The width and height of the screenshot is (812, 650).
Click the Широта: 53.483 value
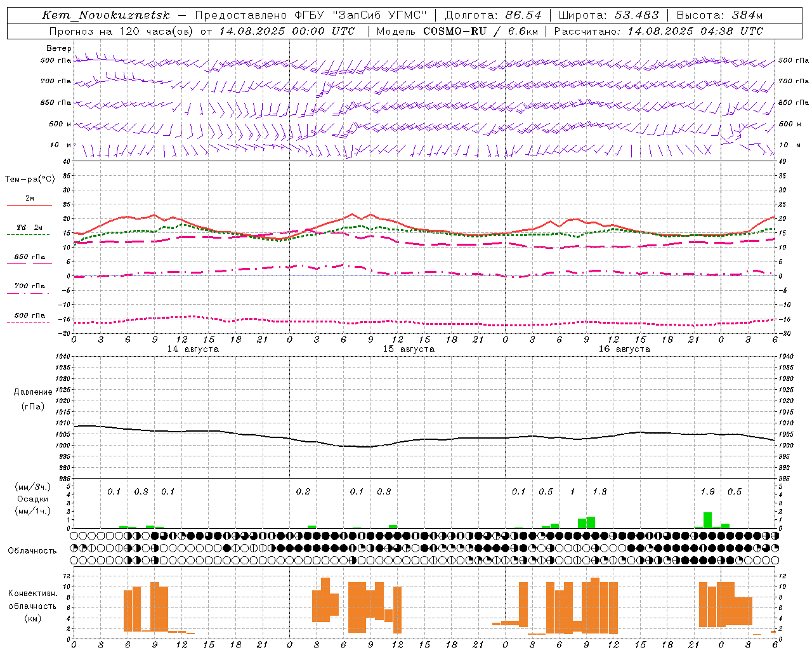tap(609, 15)
